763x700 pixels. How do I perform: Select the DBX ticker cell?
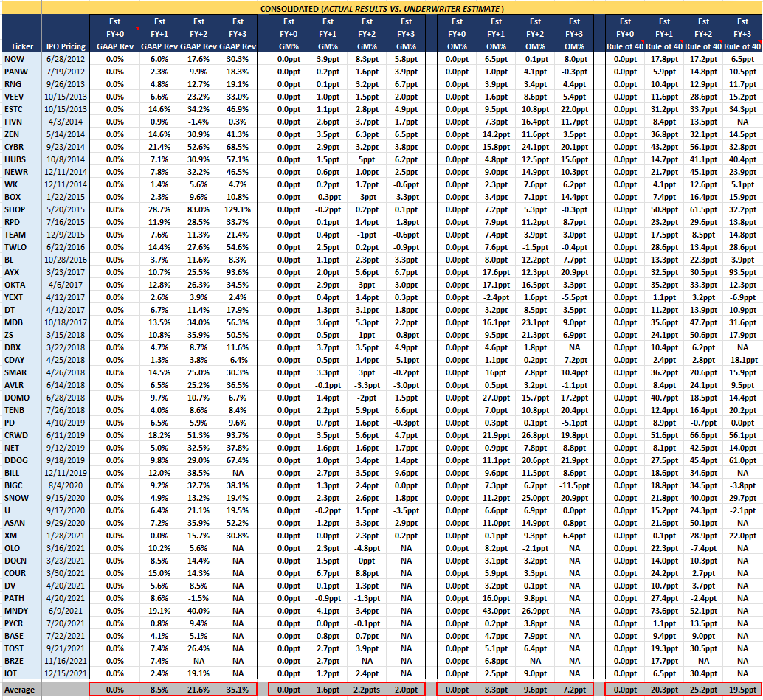point(22,348)
